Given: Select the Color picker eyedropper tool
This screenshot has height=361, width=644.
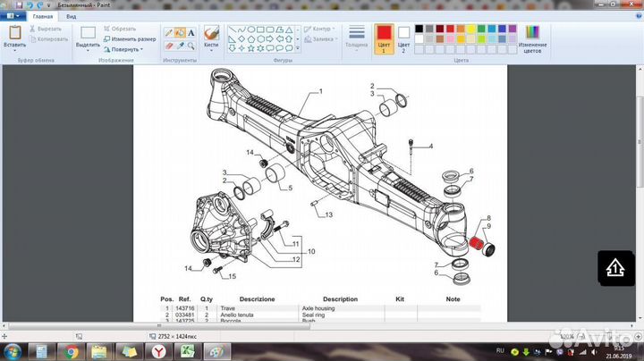Looking at the screenshot, I should pyautogui.click(x=180, y=45).
